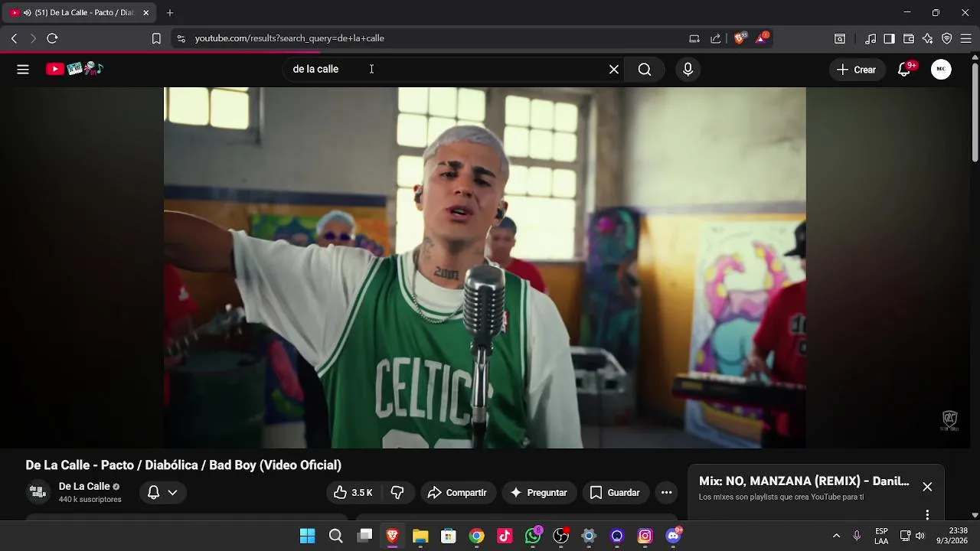Go forward in browser history
Image resolution: width=980 pixels, height=551 pixels.
[33, 38]
